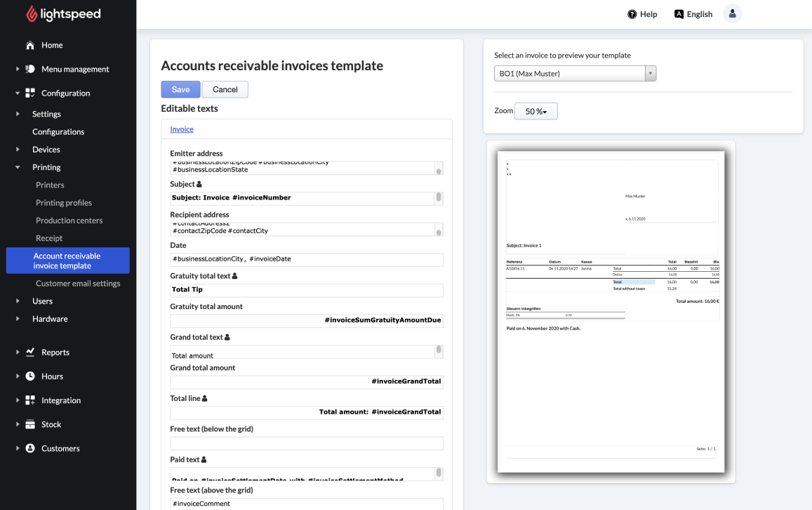
Task: Click the Emitter address scrollbar
Action: point(439,169)
